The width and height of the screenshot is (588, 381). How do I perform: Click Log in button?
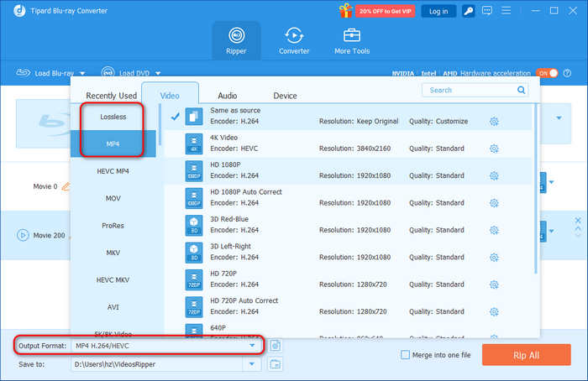pos(438,11)
